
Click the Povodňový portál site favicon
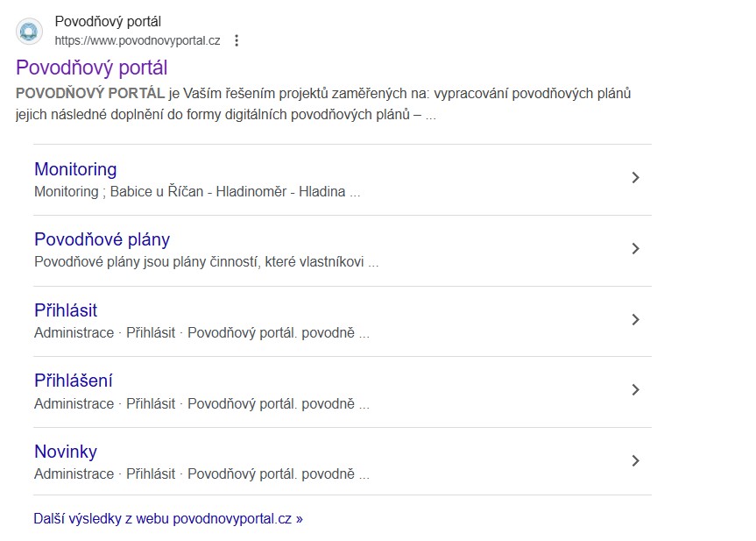[29, 32]
